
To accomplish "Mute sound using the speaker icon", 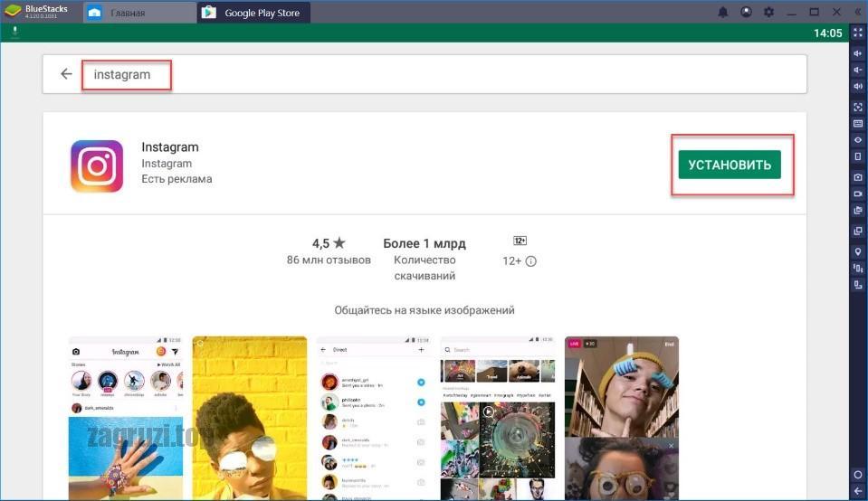I will point(857,86).
